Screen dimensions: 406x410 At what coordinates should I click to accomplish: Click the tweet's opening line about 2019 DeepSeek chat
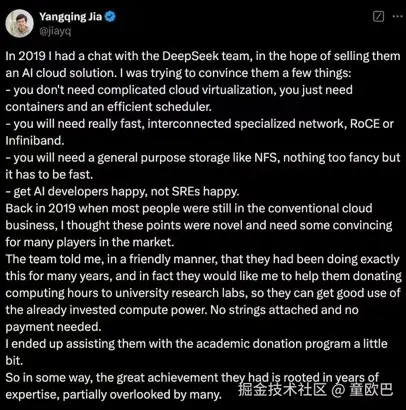[203, 56]
